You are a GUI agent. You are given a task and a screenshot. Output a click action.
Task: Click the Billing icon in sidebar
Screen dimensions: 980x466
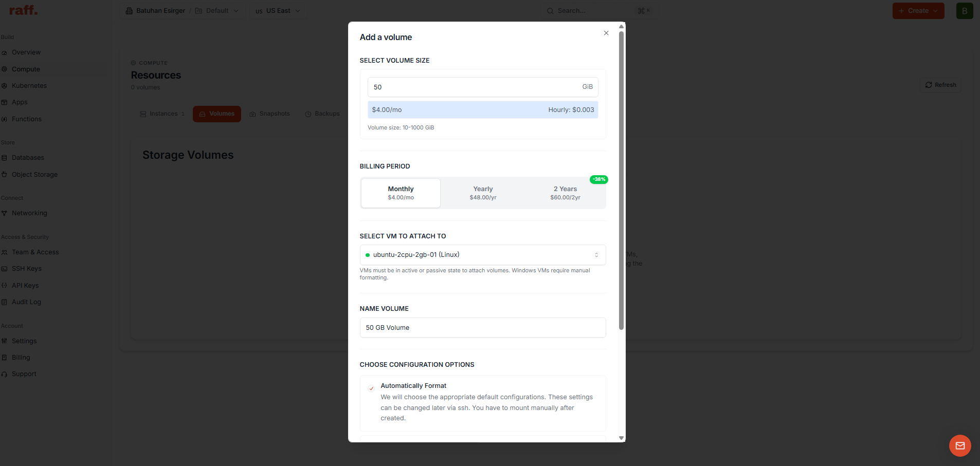point(4,358)
